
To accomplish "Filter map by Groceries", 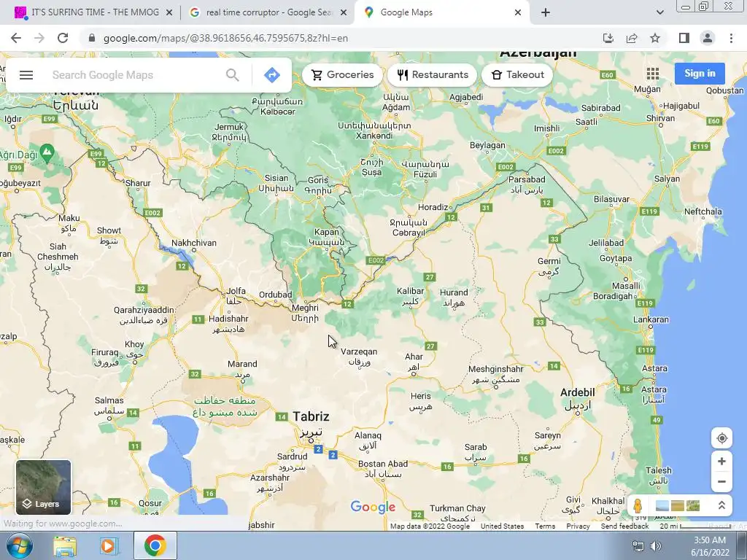I will pos(342,75).
